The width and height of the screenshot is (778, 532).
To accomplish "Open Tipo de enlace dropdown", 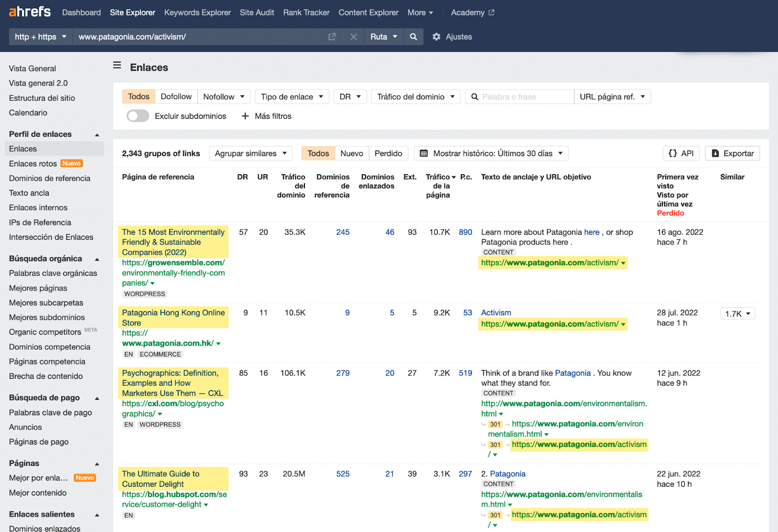I will point(292,97).
